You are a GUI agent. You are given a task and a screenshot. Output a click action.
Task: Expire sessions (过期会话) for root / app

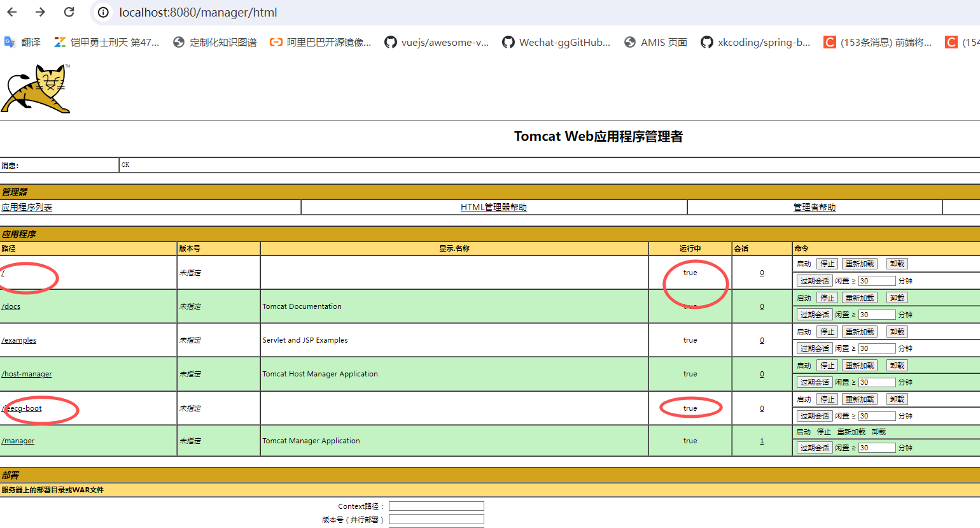click(x=815, y=281)
